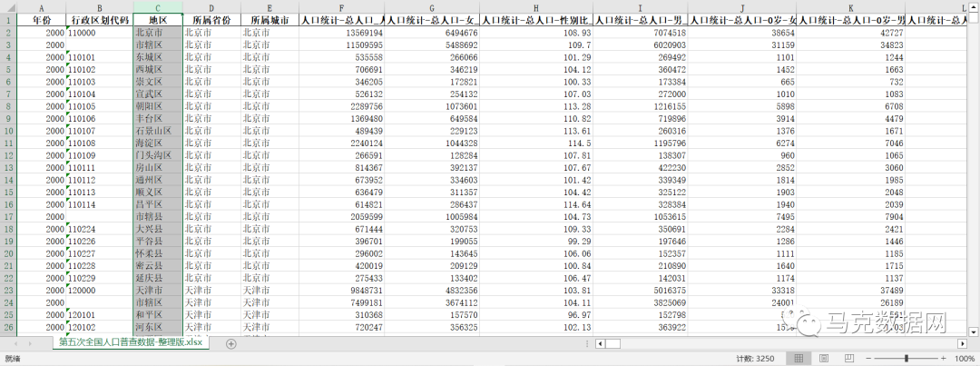980x366 pixels.
Task: Select the cell with code 110000
Action: [100, 33]
